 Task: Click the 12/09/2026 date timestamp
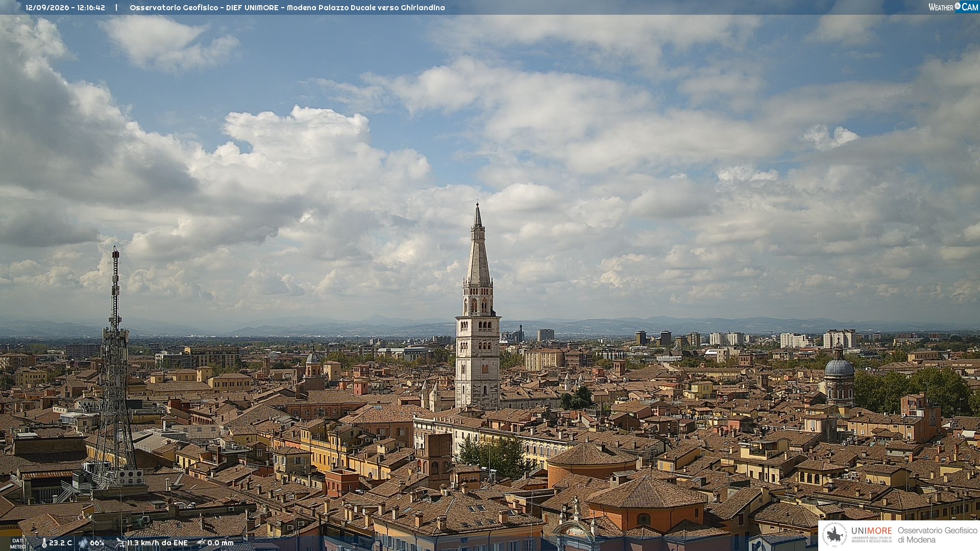point(47,8)
